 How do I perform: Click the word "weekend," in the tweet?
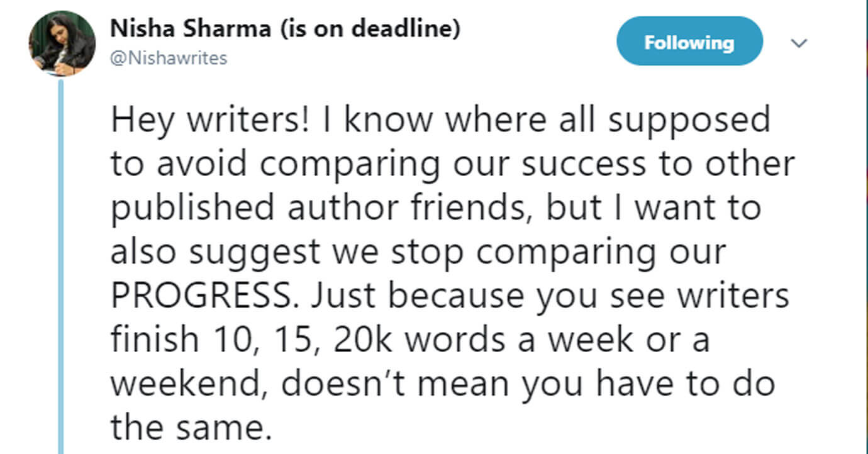click(x=187, y=384)
